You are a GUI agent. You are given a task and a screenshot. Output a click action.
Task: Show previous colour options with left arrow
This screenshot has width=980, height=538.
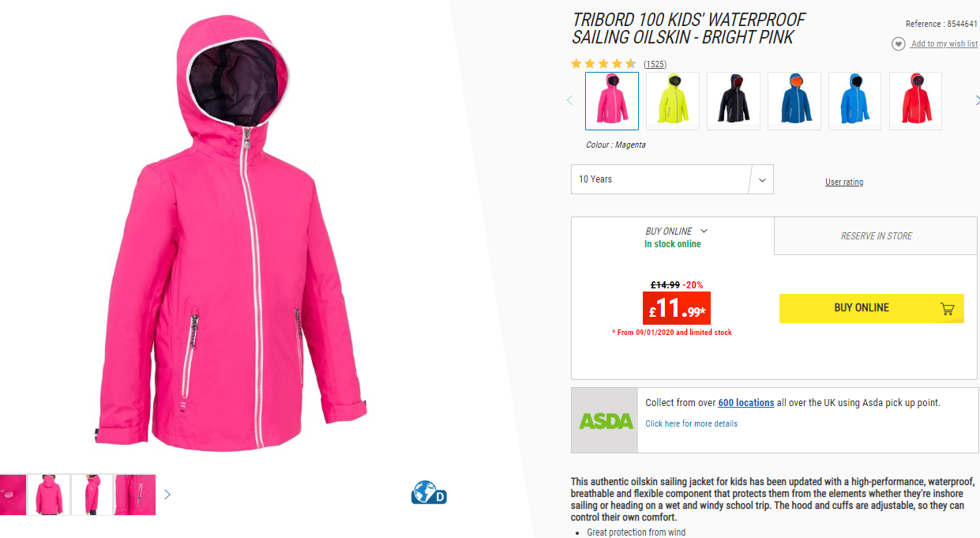(570, 100)
